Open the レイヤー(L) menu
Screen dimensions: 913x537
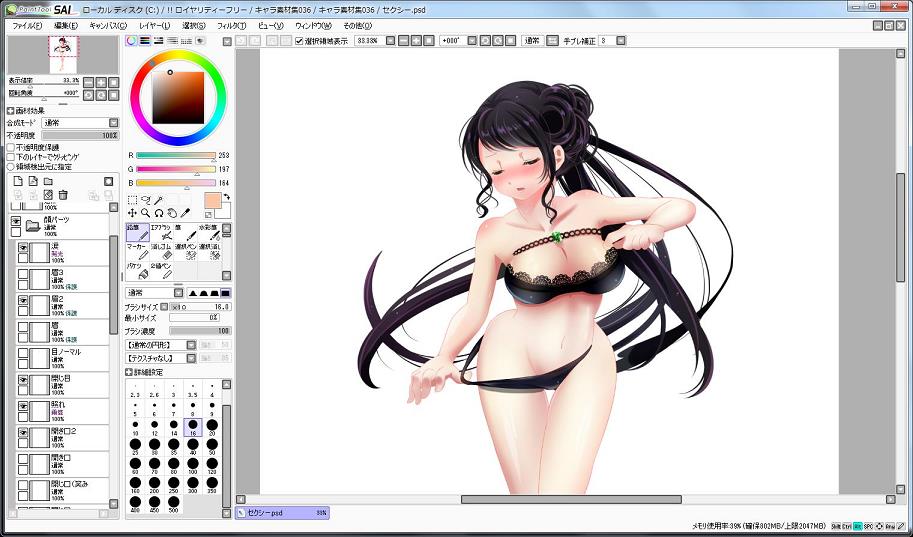coord(154,25)
